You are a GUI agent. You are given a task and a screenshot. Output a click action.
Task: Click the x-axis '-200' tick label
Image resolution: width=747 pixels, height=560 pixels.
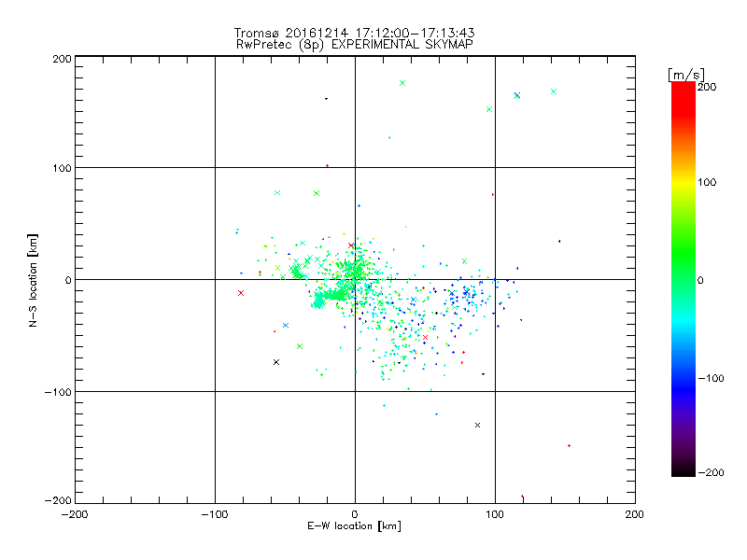click(x=75, y=514)
